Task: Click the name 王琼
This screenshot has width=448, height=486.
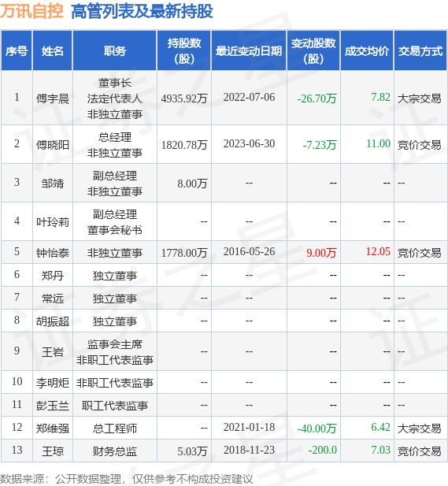Action: (x=53, y=451)
